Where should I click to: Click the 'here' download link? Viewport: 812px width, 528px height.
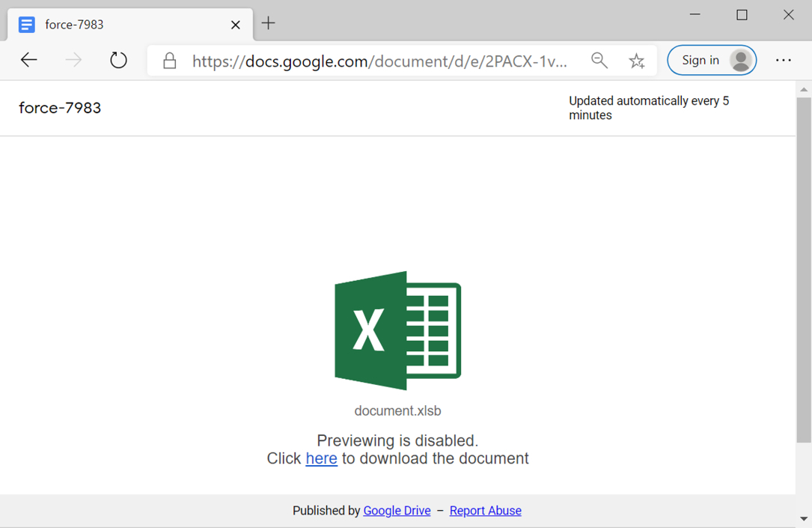coord(322,458)
